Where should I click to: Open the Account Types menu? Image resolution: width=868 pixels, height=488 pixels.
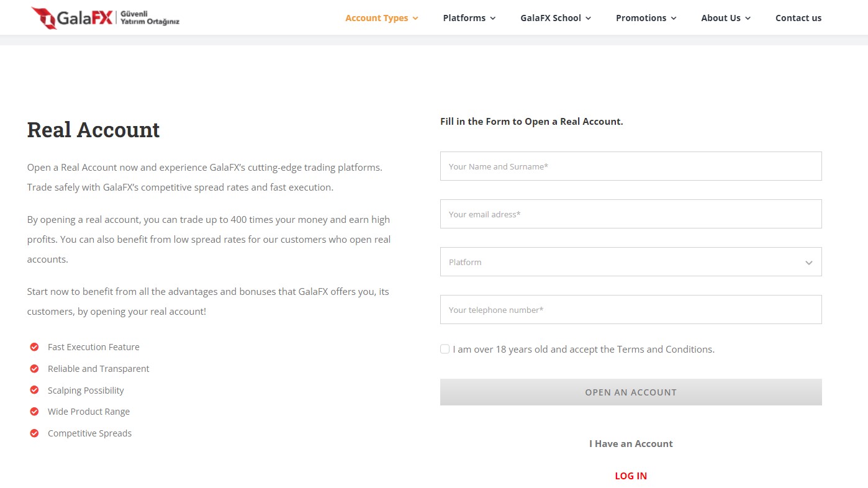click(x=382, y=18)
